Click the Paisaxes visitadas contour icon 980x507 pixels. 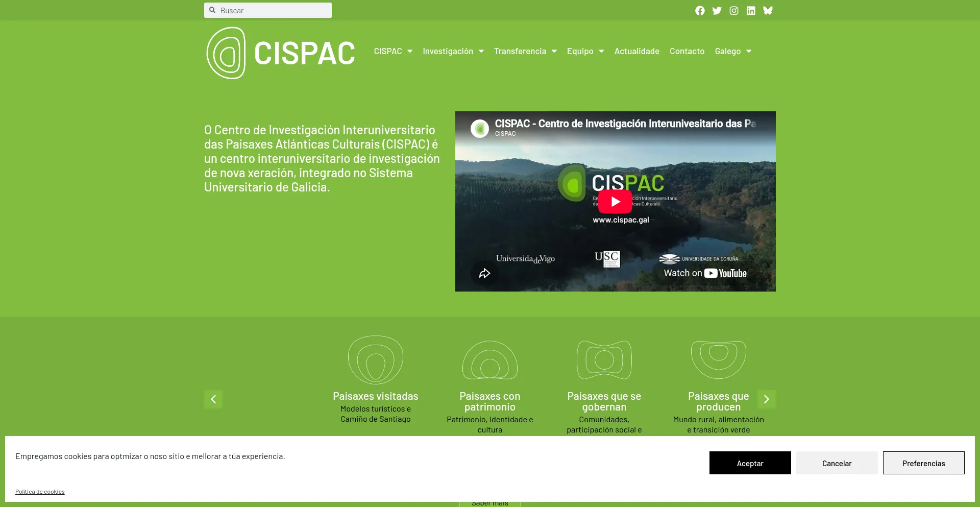376,359
